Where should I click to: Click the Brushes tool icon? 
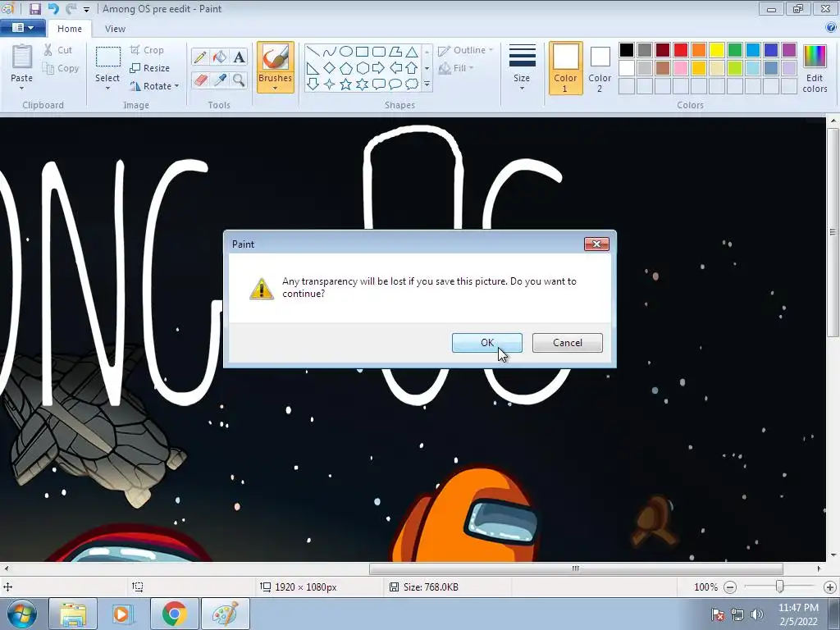[x=276, y=57]
